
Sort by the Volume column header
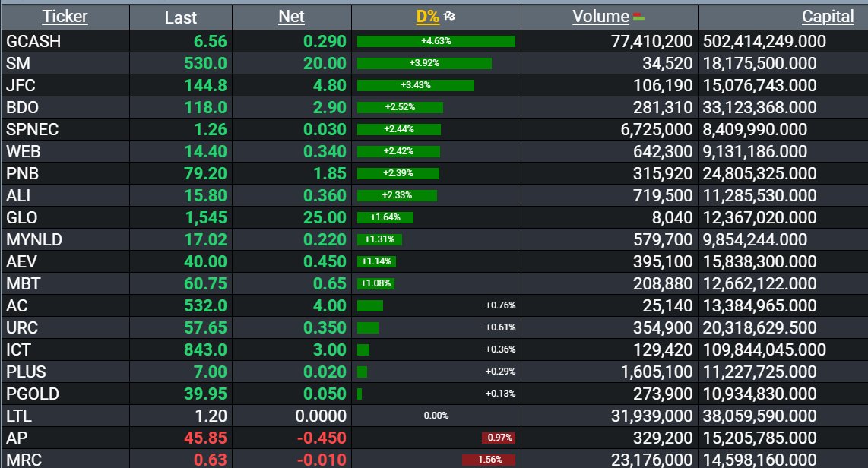tap(600, 17)
